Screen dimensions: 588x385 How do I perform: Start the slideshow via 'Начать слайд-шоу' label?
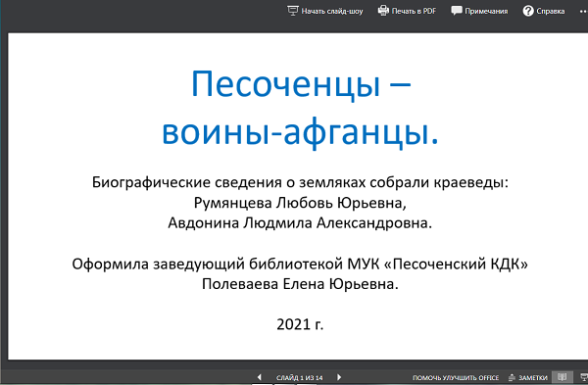(x=332, y=11)
